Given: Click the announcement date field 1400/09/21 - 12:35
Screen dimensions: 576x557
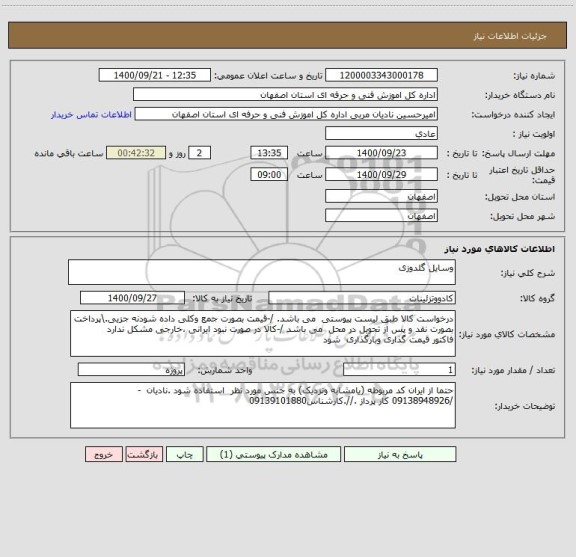Looking at the screenshot, I should 155,75.
